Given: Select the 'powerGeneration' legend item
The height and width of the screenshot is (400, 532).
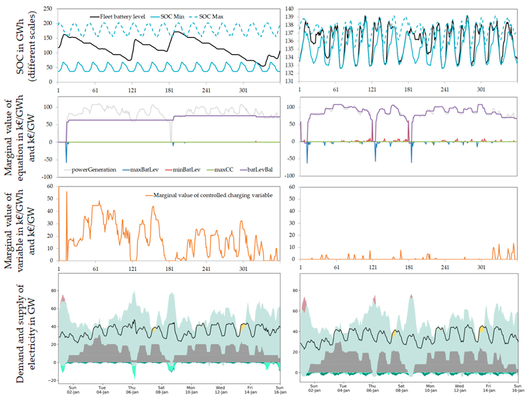Looking at the screenshot, I should (94, 170).
